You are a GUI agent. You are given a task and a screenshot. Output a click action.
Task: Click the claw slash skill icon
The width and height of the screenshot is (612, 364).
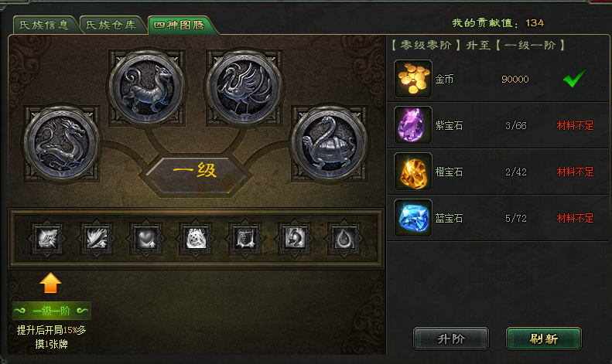(97, 239)
